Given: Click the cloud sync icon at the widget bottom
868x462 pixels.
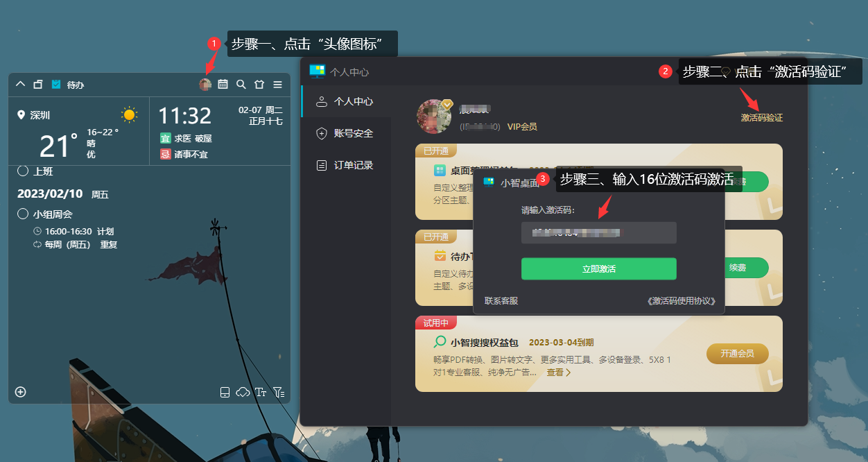Looking at the screenshot, I should click(x=243, y=392).
